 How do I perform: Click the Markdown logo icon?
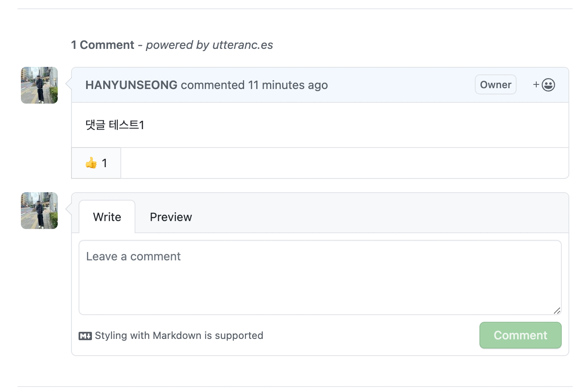click(85, 336)
